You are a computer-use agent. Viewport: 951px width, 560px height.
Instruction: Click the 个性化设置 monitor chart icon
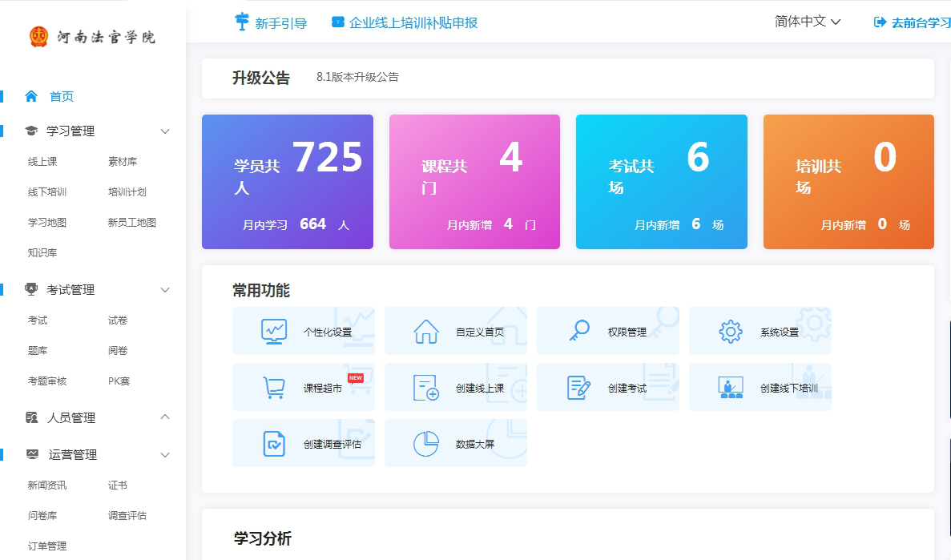tap(273, 331)
